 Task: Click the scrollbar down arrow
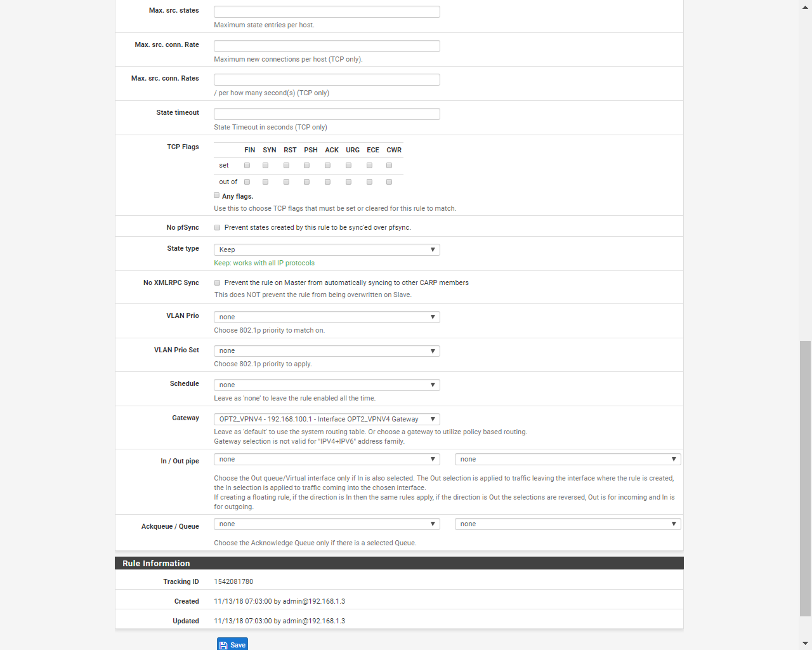[805, 644]
